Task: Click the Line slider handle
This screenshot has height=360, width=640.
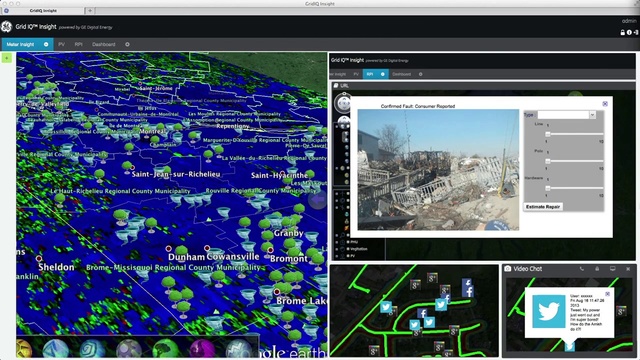Action: click(548, 134)
